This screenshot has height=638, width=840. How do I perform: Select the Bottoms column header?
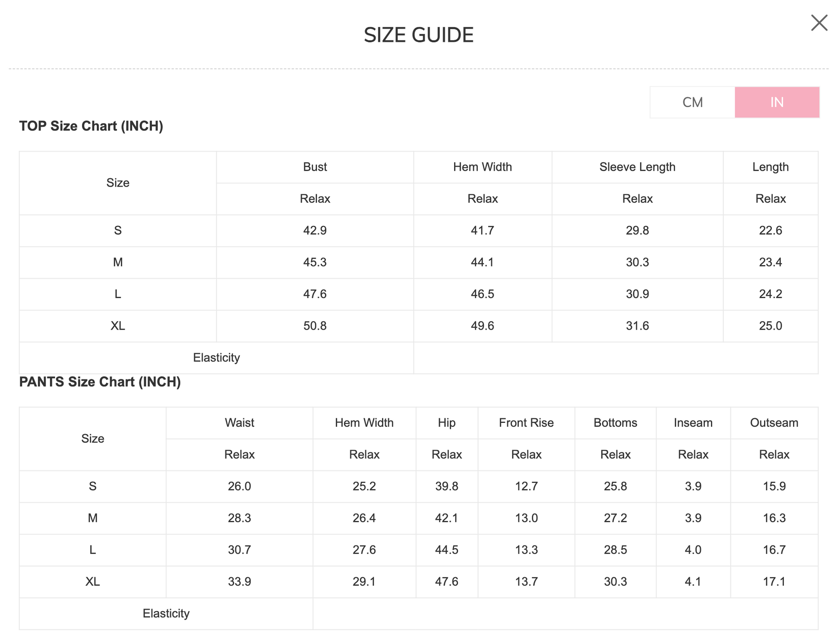tap(615, 423)
